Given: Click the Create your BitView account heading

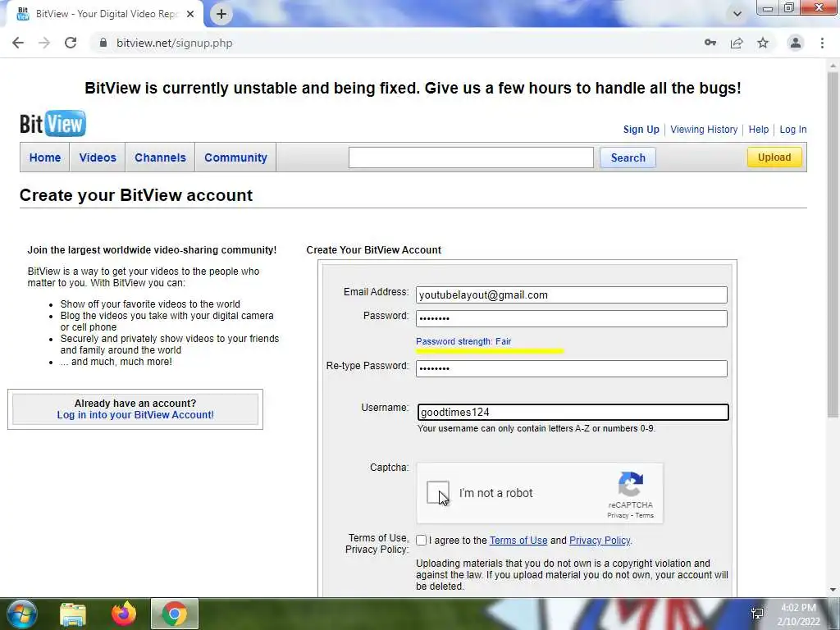Looking at the screenshot, I should click(136, 195).
